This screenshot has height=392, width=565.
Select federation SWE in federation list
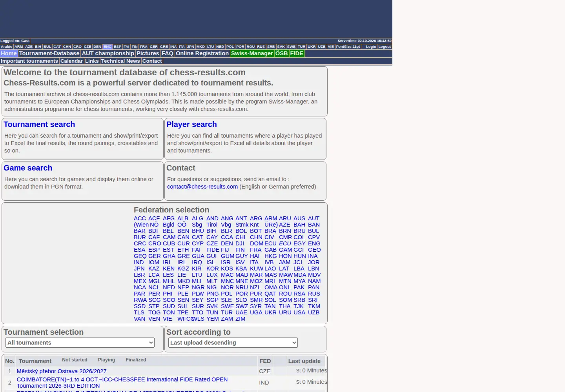tap(227, 306)
